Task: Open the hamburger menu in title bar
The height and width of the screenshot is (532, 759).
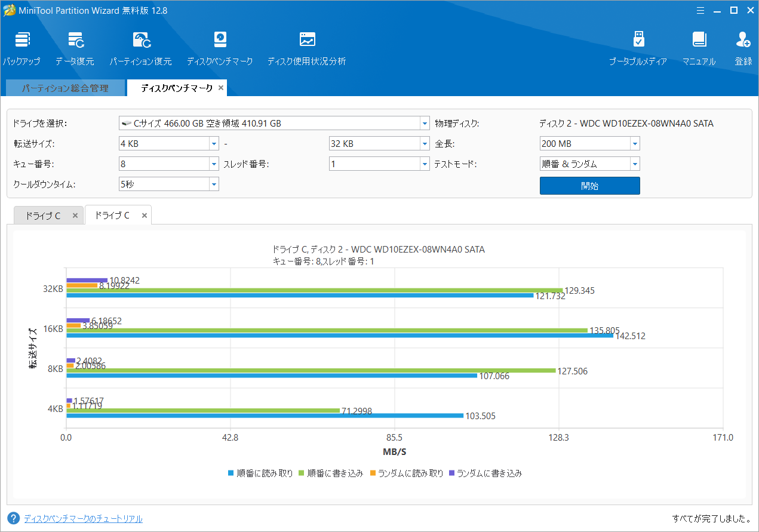Action: coord(700,10)
